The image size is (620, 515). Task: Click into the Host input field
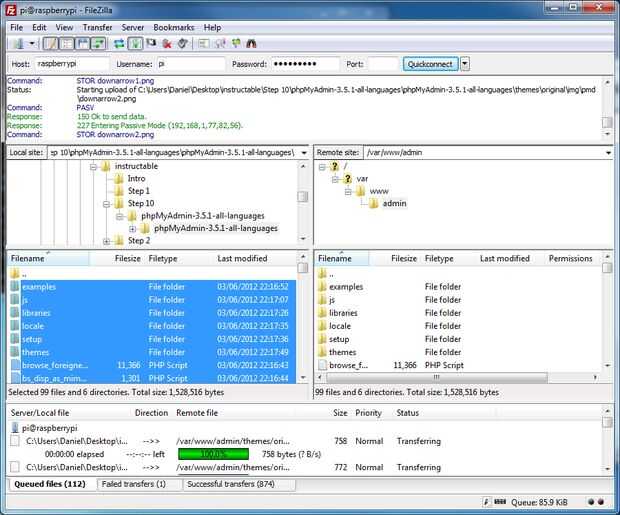click(x=72, y=64)
